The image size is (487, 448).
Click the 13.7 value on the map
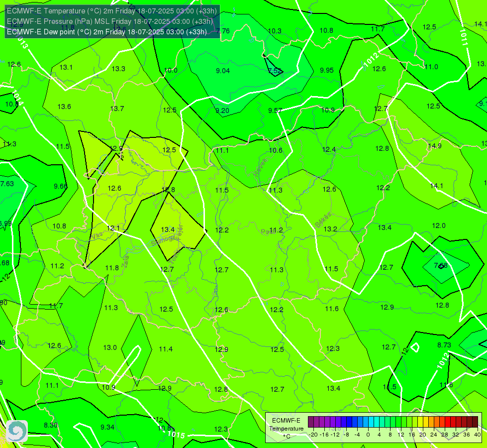pyautogui.click(x=117, y=109)
